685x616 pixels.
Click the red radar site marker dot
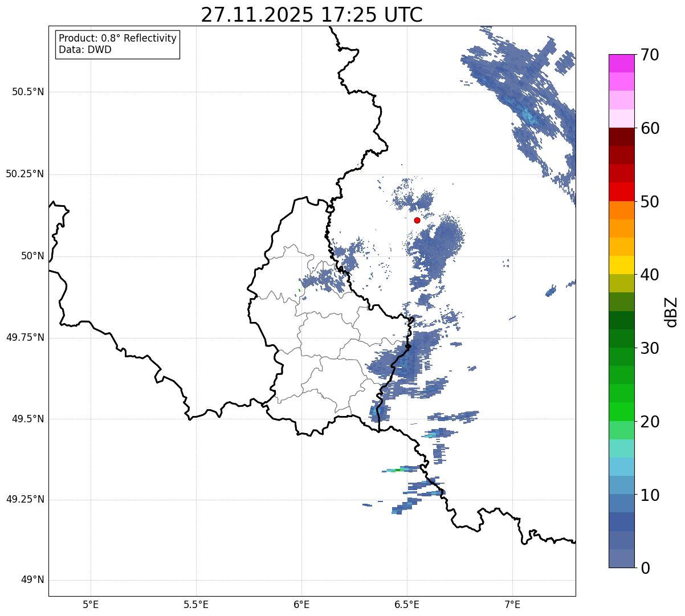point(417,220)
